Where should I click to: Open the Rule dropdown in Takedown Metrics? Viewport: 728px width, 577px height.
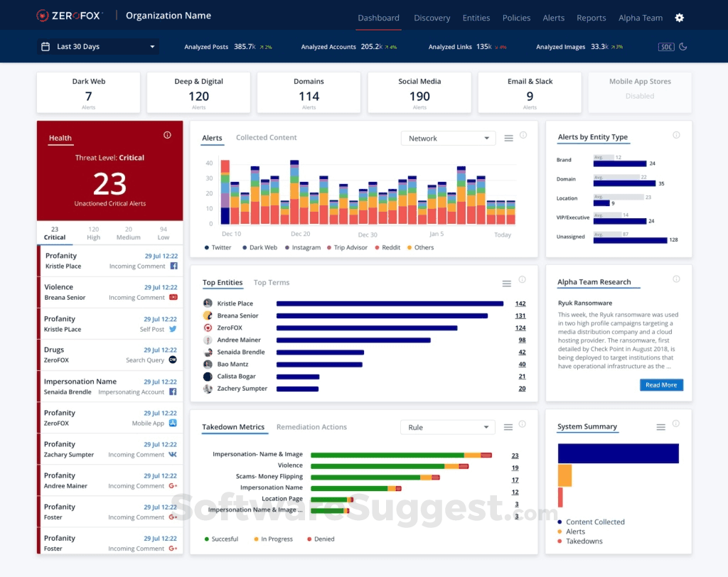pyautogui.click(x=448, y=427)
